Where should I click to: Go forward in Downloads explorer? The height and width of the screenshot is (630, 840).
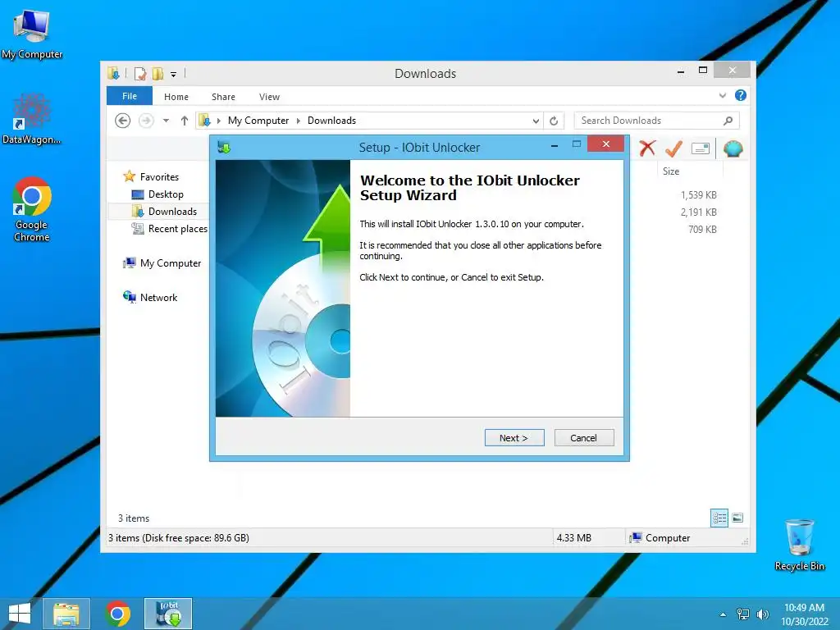146,121
